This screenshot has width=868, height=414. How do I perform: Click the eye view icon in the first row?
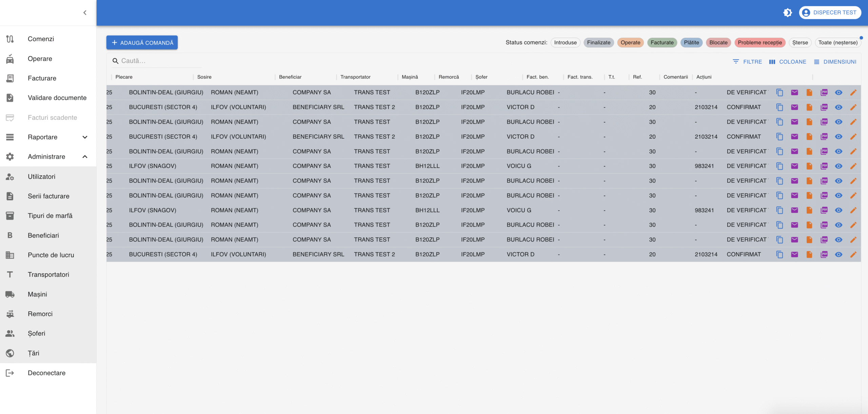(x=839, y=93)
